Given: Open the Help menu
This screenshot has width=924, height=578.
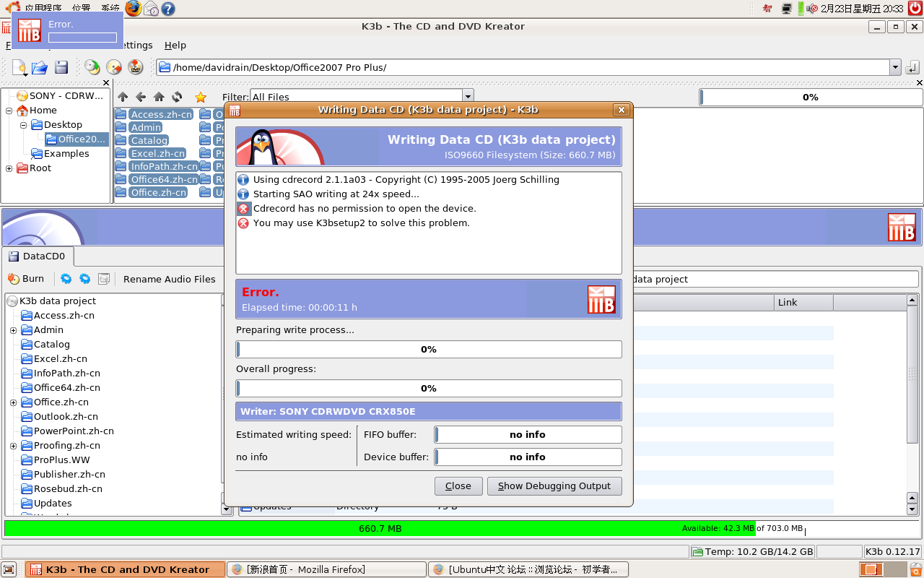Looking at the screenshot, I should [175, 45].
